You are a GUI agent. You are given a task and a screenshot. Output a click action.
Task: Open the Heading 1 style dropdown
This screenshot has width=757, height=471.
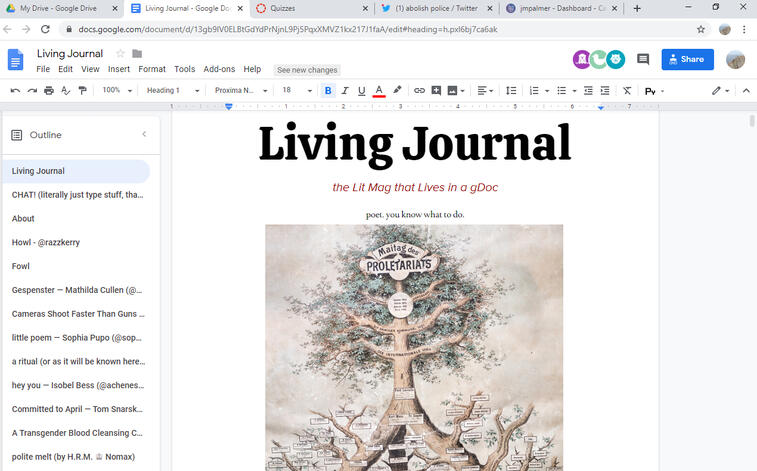[173, 90]
